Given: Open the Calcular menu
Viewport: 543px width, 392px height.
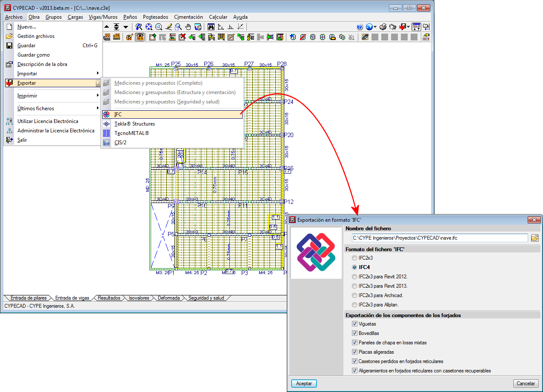Looking at the screenshot, I should click(x=218, y=17).
